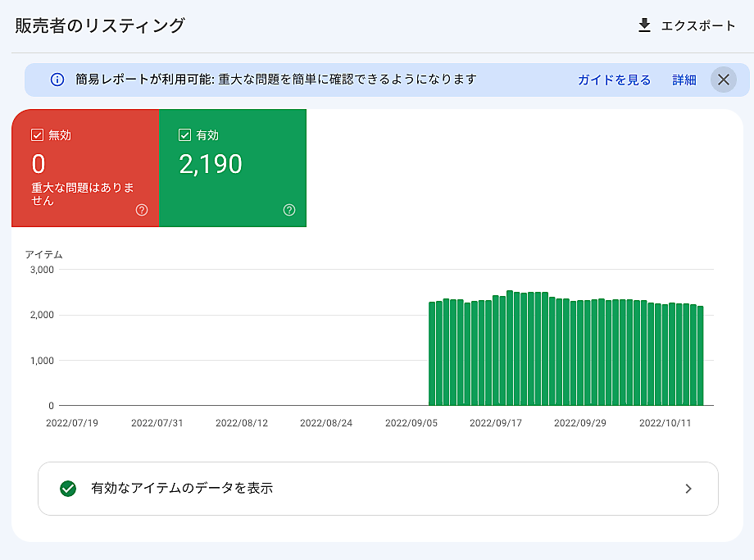Open the 詳細 link in the banner

(684, 80)
